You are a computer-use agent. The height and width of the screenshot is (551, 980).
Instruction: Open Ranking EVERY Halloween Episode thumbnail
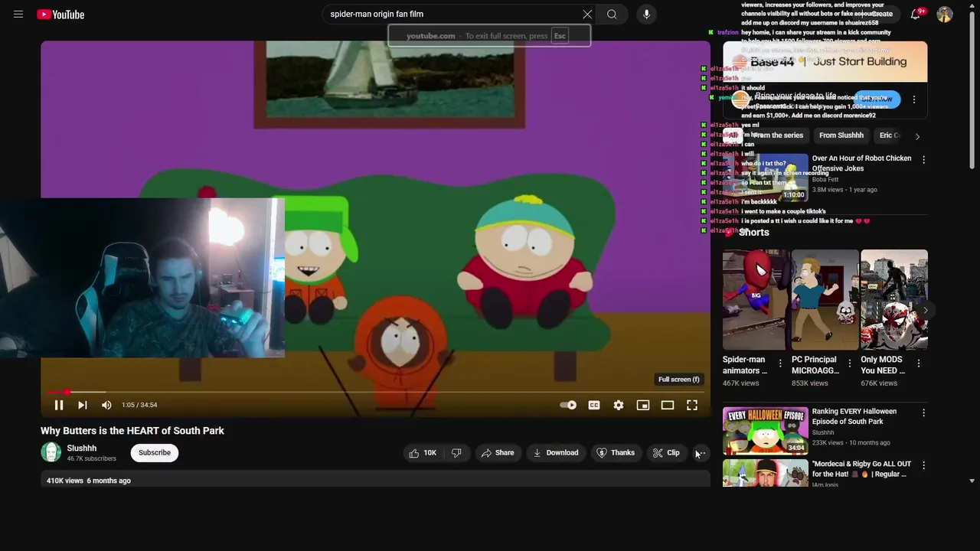[x=766, y=431]
